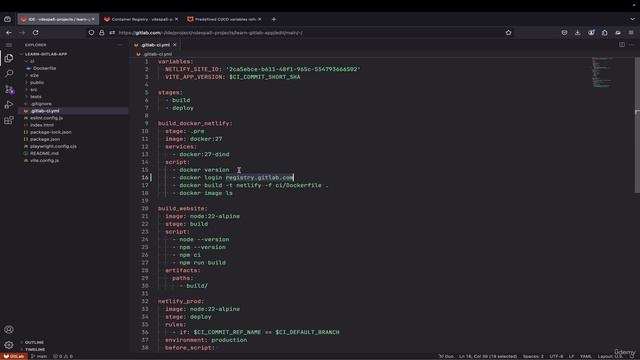Click the split editor icon
Screen dimensions: 640x360
[x=622, y=44]
